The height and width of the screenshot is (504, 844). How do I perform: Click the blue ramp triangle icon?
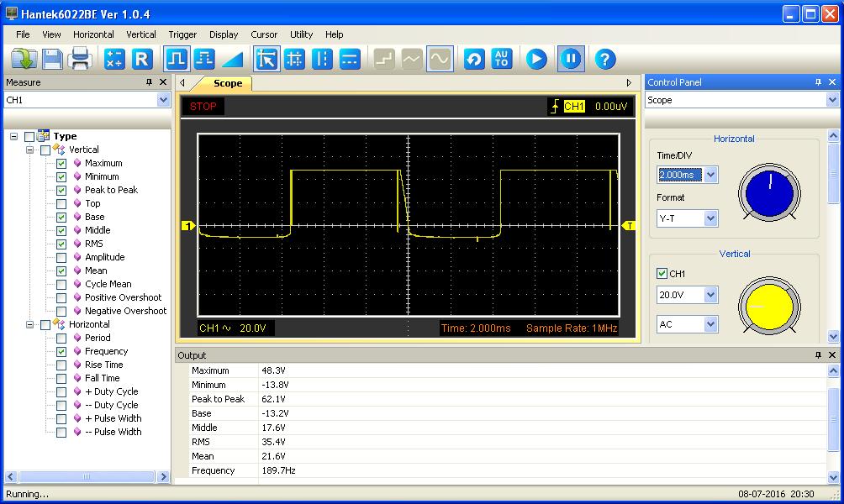[233, 59]
